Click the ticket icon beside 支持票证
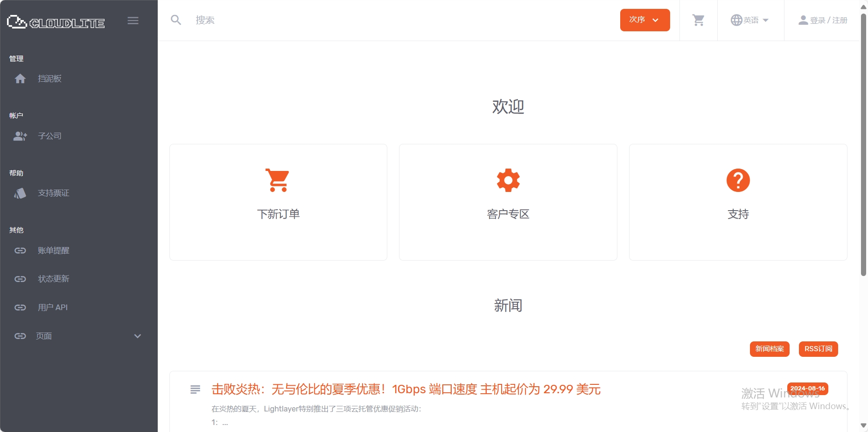 [20, 193]
